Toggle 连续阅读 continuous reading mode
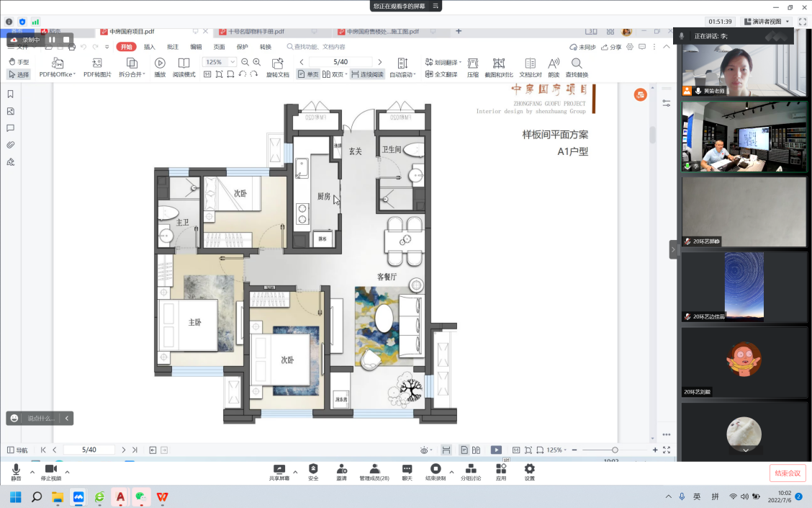Image resolution: width=812 pixels, height=508 pixels. (367, 74)
